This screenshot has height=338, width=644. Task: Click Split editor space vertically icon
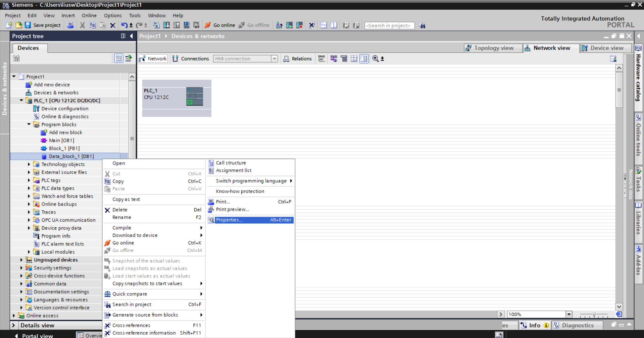(334, 25)
